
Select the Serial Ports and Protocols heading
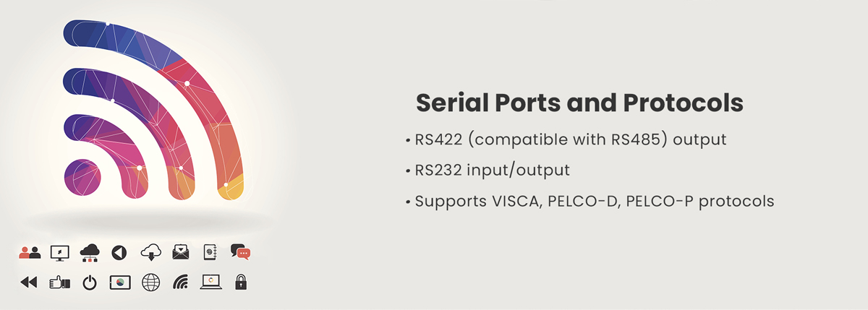click(x=579, y=103)
